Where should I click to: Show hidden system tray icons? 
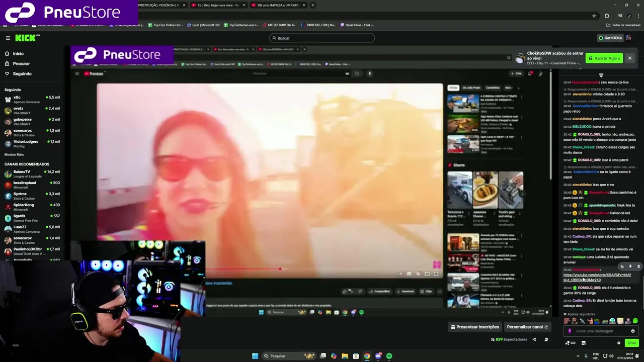[578, 356]
